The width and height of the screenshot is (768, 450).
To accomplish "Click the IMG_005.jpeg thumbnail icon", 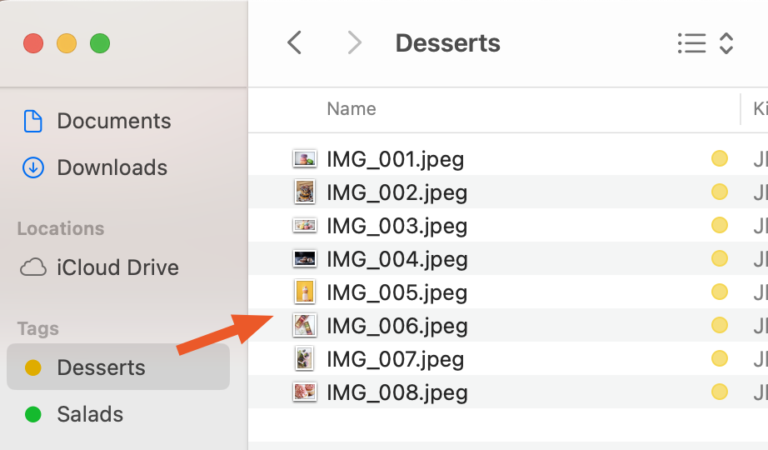I will 305,292.
